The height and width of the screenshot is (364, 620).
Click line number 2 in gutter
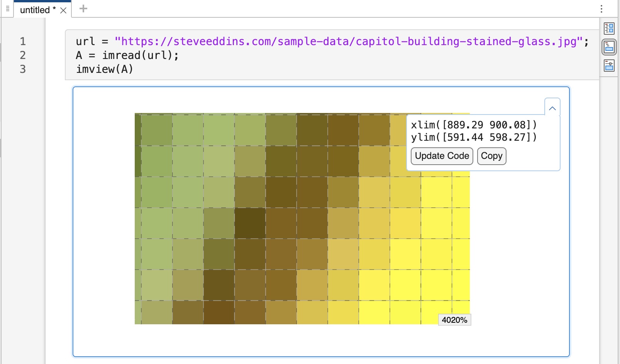pos(23,55)
